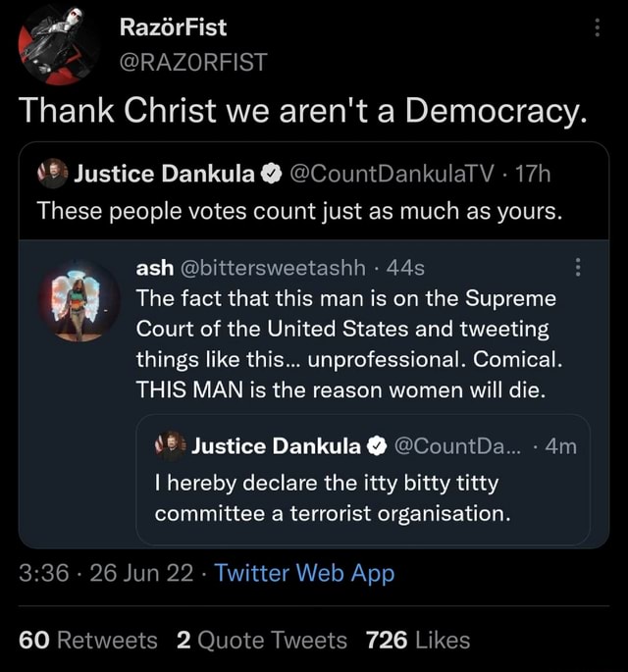Viewport: 628px width, 672px height.
Task: Click the Twitter Web App source link
Action: 304,574
